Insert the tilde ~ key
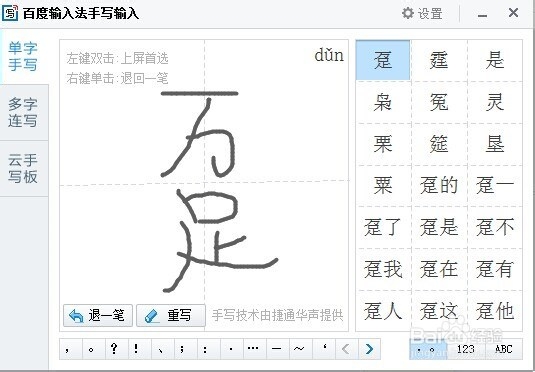Image resolution: width=535 pixels, height=372 pixels. click(x=301, y=349)
